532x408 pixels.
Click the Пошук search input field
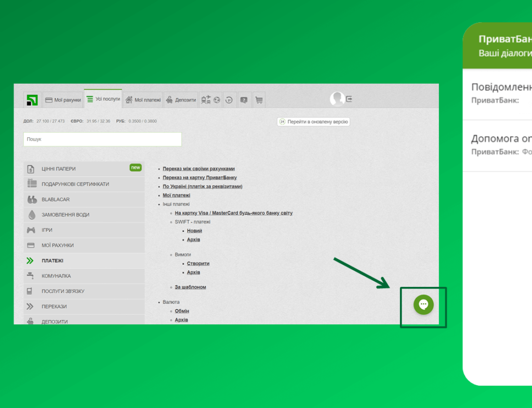102,139
